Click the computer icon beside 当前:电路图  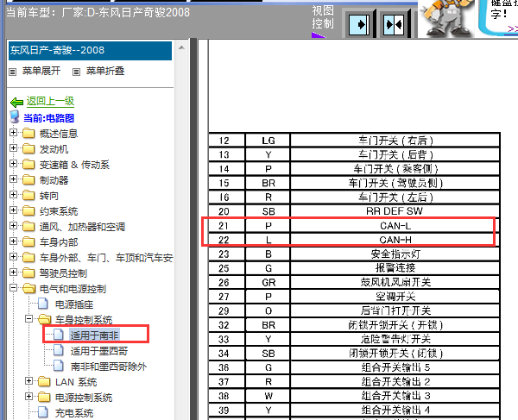click(15, 117)
